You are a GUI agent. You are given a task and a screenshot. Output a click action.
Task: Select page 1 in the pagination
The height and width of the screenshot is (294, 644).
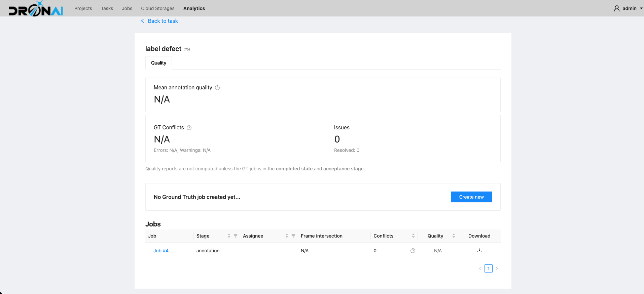[489, 268]
